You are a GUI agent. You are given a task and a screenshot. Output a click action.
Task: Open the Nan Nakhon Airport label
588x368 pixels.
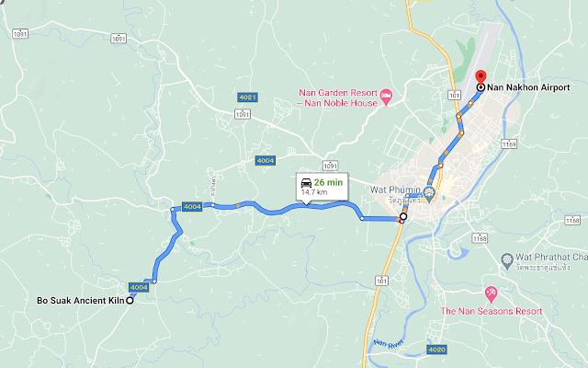[x=528, y=87]
